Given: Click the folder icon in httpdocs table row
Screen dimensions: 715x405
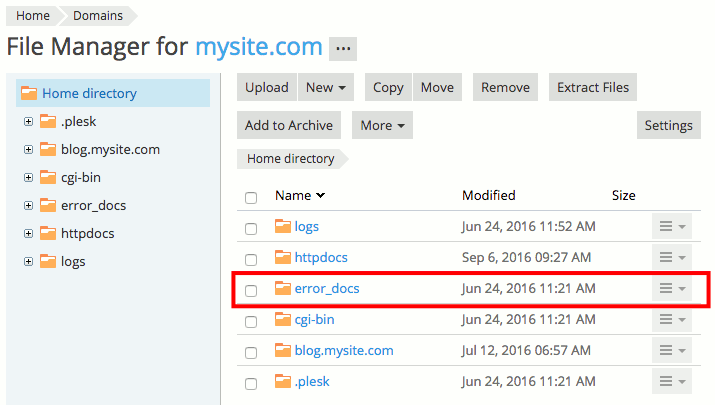Looking at the screenshot, I should (x=283, y=257).
